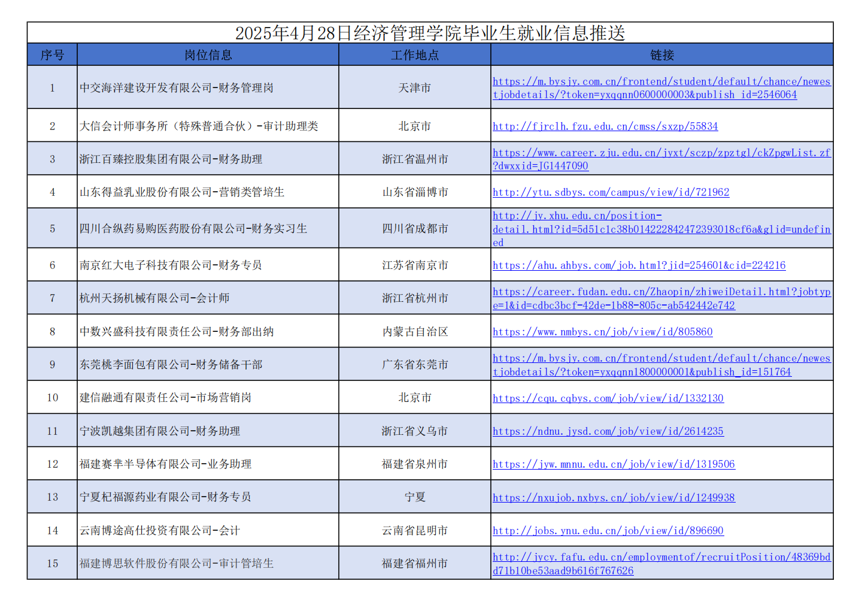Open the ahu.ahbys.com job link
Viewport: 868px width, 605px height.
(x=639, y=265)
